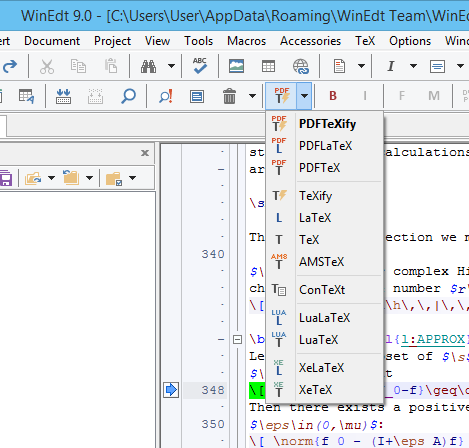Collapse the PDFTeXify compiler dropdown arrow
469x448 pixels.
click(304, 96)
